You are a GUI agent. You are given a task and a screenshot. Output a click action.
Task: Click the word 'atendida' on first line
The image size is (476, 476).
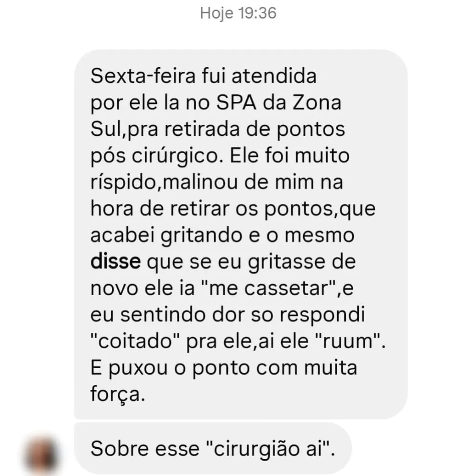(x=274, y=76)
